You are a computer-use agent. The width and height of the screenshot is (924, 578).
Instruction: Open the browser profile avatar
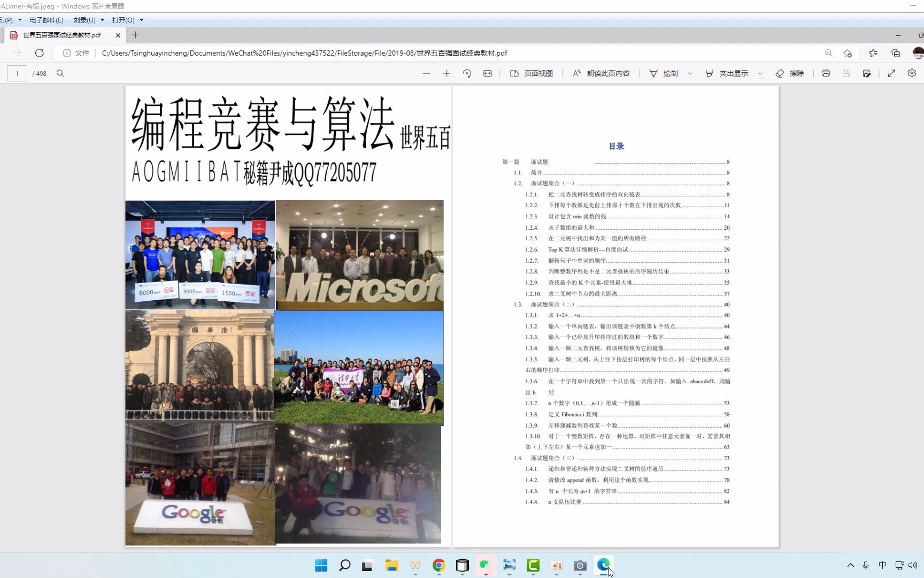pos(918,53)
